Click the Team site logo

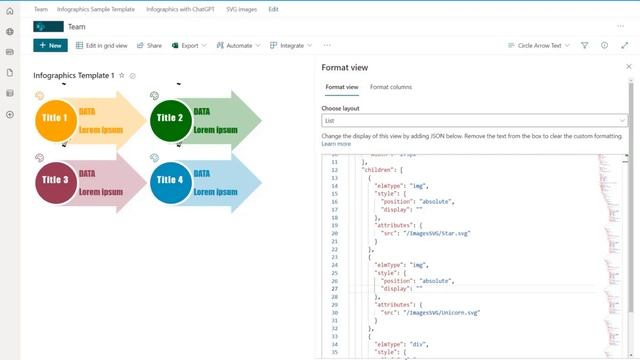pyautogui.click(x=48, y=27)
